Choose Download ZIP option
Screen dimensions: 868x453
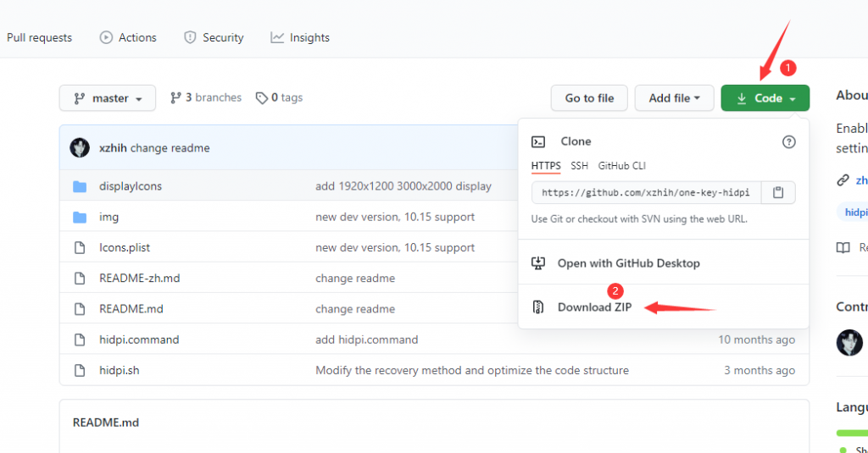(x=594, y=307)
